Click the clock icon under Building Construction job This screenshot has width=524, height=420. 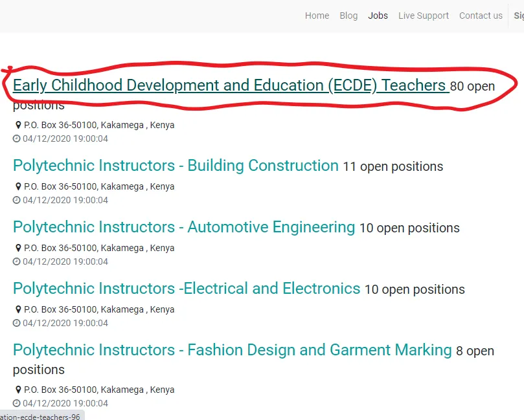click(17, 200)
